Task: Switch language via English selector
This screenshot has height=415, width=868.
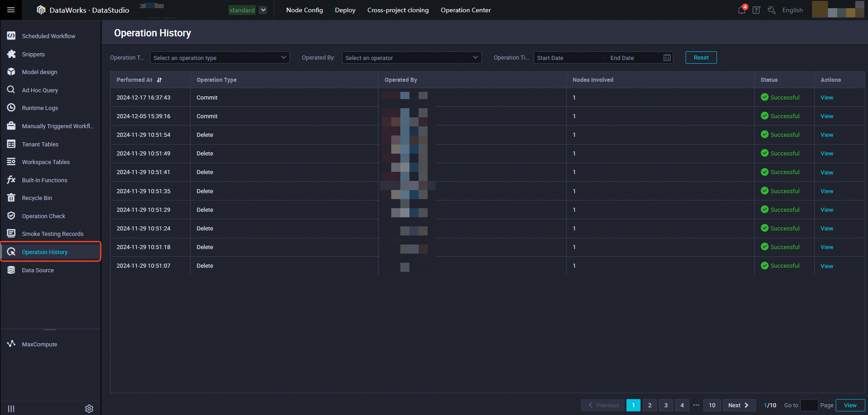Action: tap(792, 10)
